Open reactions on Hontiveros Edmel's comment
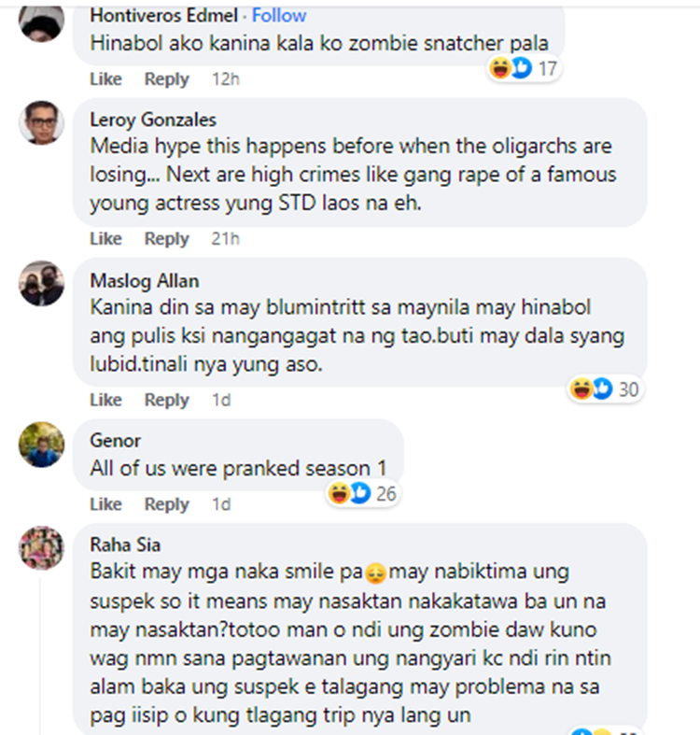 coord(524,69)
